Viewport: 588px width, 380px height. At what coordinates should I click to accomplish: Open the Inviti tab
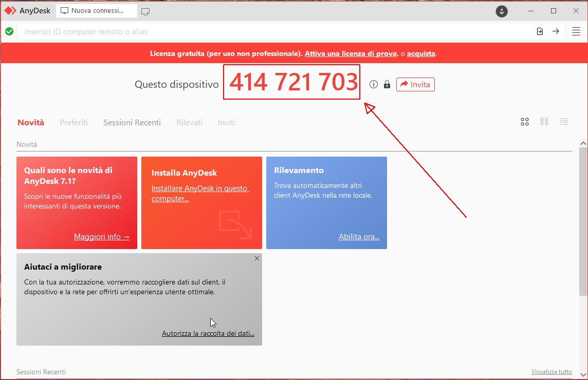point(227,123)
